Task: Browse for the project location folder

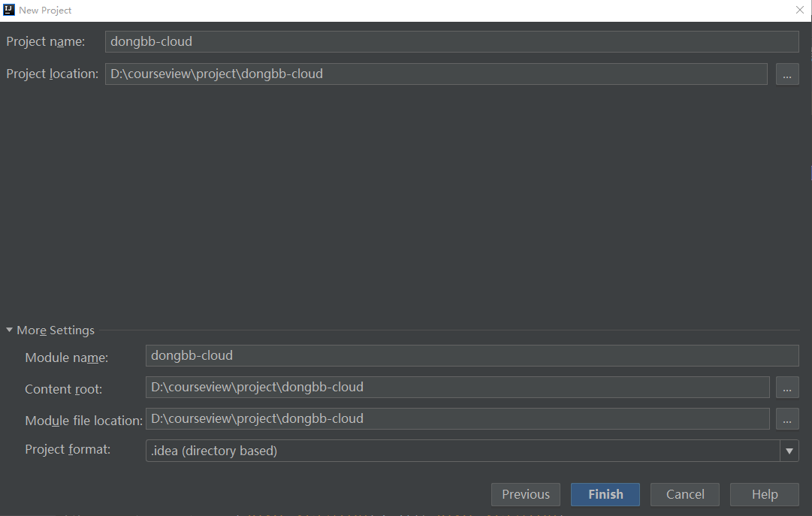Action: [x=787, y=74]
